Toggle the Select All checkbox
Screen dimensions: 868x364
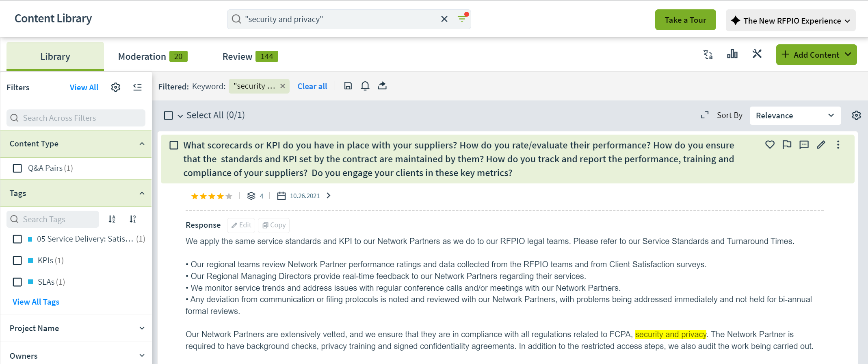[x=168, y=116]
